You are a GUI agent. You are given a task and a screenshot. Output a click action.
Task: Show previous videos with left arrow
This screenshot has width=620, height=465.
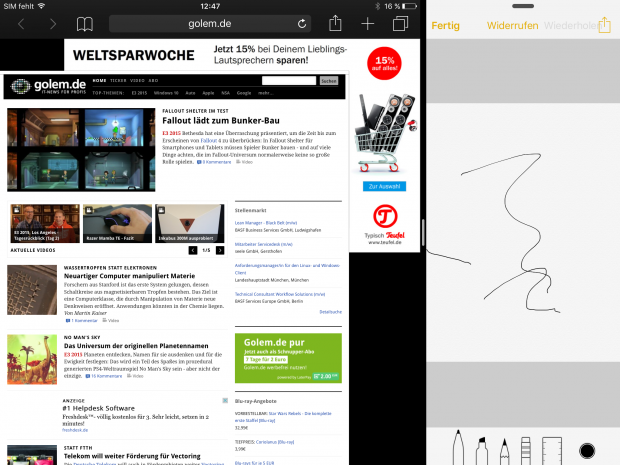pyautogui.click(x=193, y=250)
